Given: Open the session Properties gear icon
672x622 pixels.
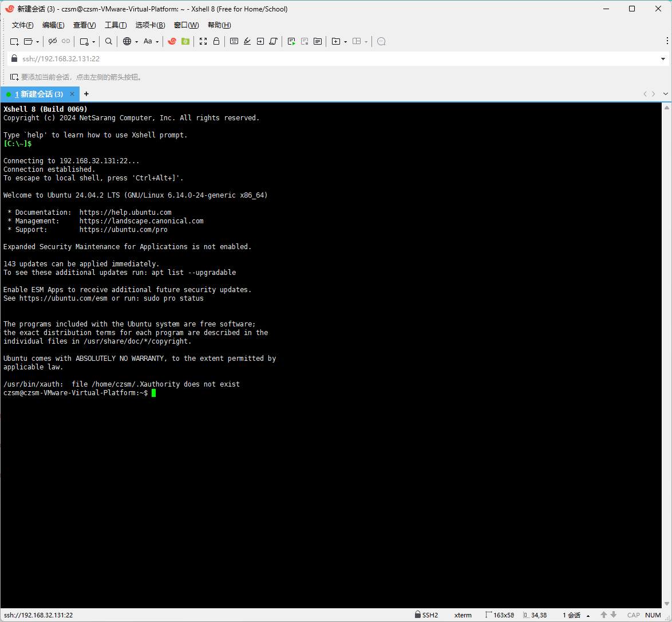Looking at the screenshot, I should point(84,42).
